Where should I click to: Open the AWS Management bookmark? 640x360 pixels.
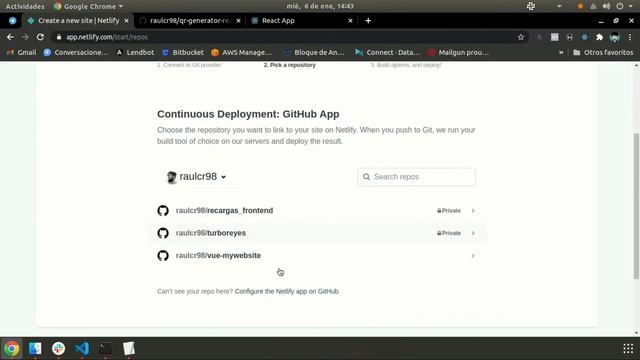click(x=241, y=52)
